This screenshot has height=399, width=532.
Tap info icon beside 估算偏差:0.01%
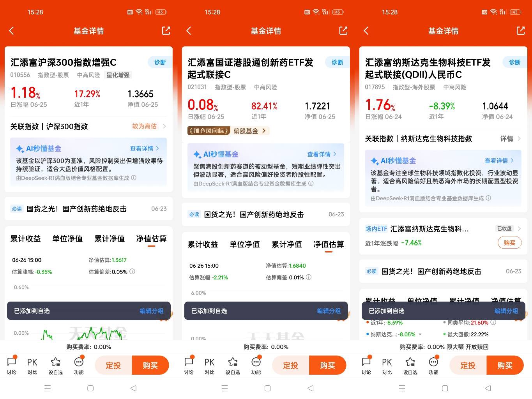[x=309, y=277]
